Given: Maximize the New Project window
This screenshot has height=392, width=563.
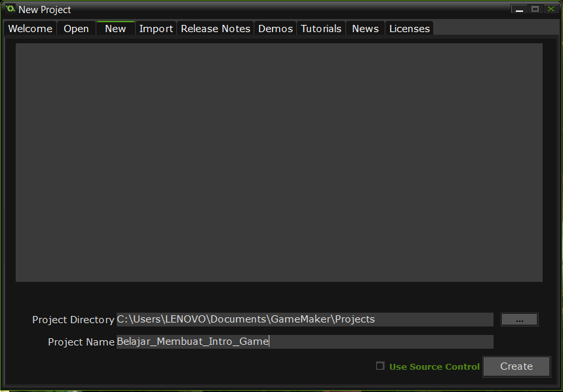Looking at the screenshot, I should [535, 9].
